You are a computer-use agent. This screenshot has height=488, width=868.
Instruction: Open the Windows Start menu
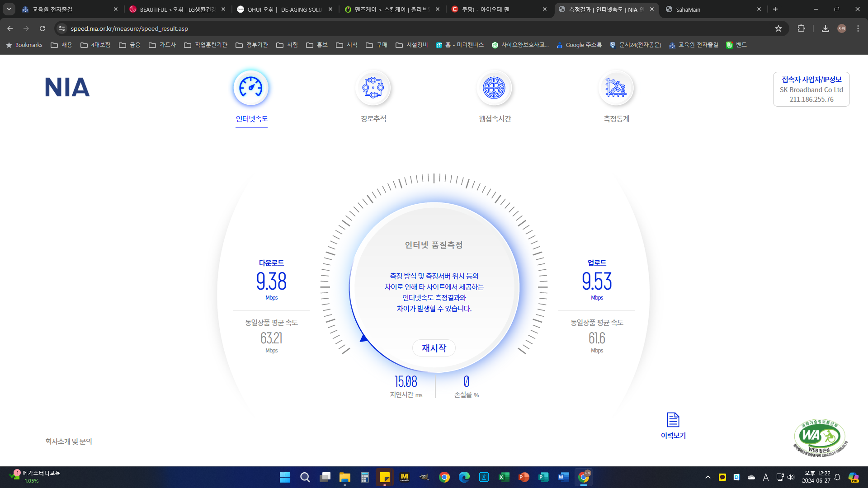285,477
